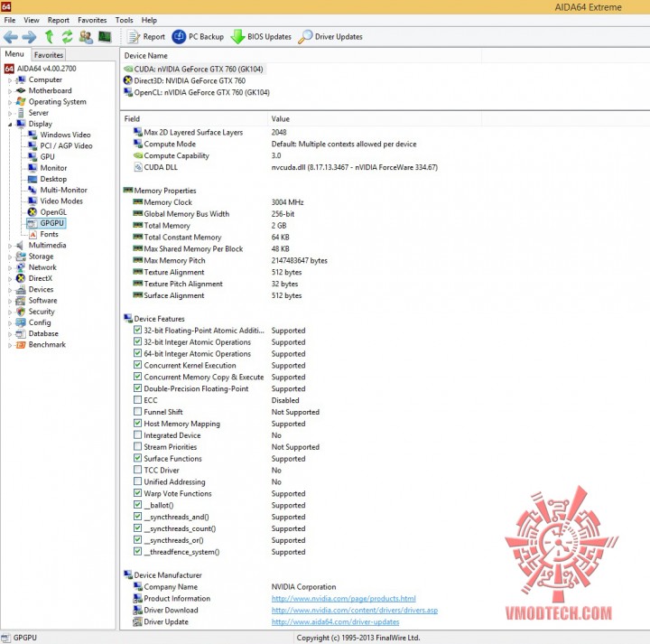Screen dimensions: 650x644
Task: Click the Refresh toolbar icon
Action: coord(67,37)
